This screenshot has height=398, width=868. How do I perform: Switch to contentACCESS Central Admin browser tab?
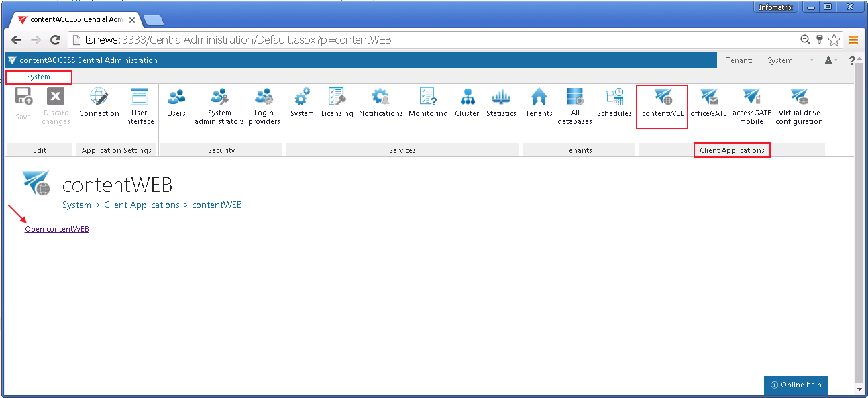click(74, 20)
